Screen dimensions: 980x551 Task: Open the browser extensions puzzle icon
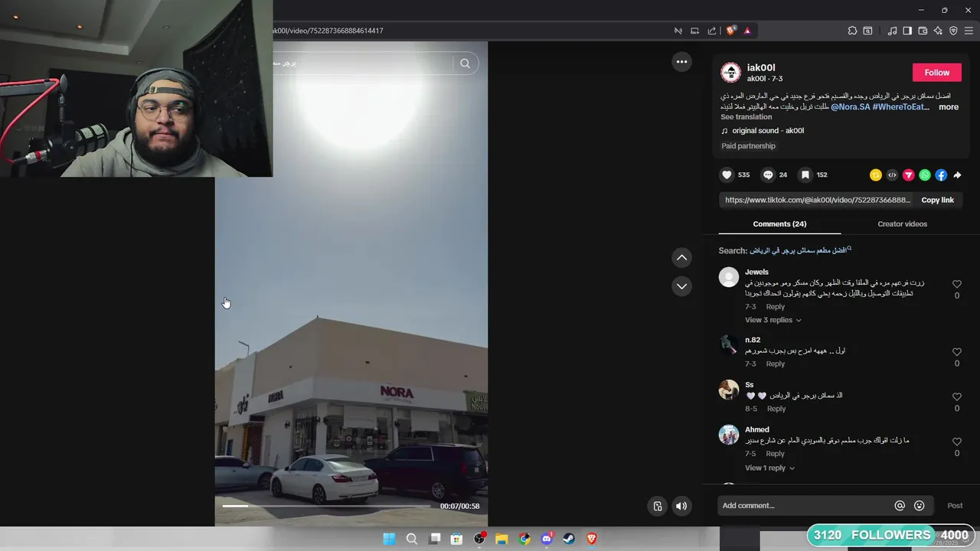point(852,31)
